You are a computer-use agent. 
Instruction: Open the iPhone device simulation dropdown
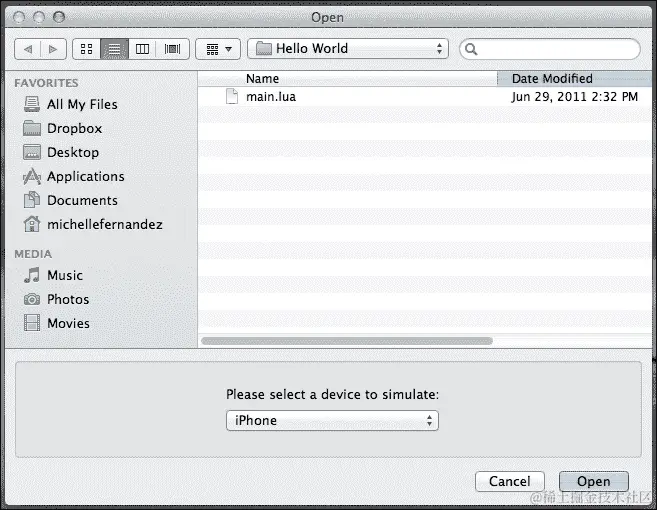pyautogui.click(x=332, y=420)
